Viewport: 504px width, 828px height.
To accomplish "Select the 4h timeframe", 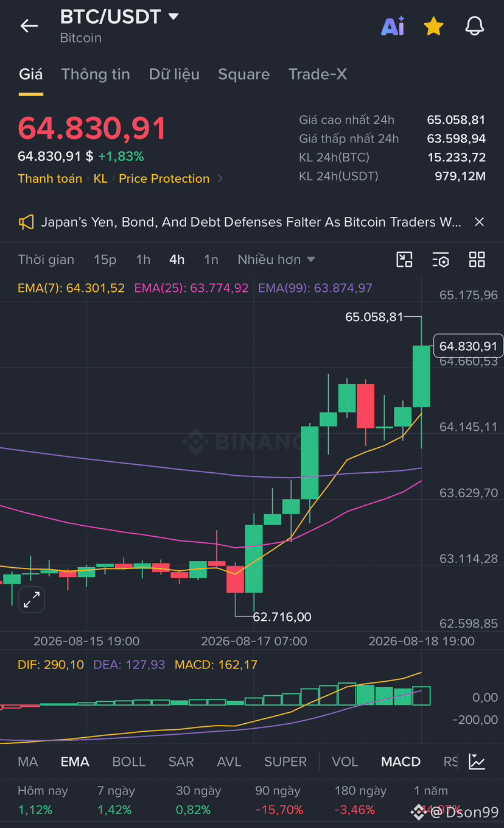I will pyautogui.click(x=177, y=260).
